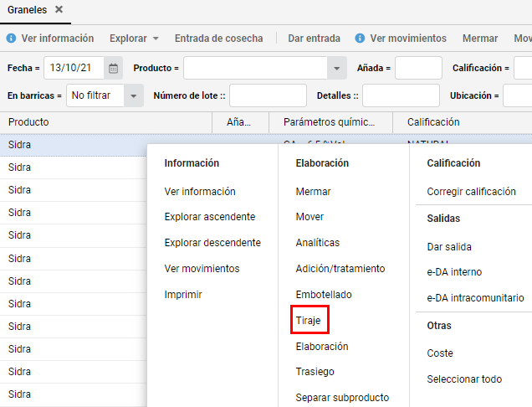Select Tiraje in the Elaboración menu
The image size is (532, 407).
pyautogui.click(x=308, y=321)
